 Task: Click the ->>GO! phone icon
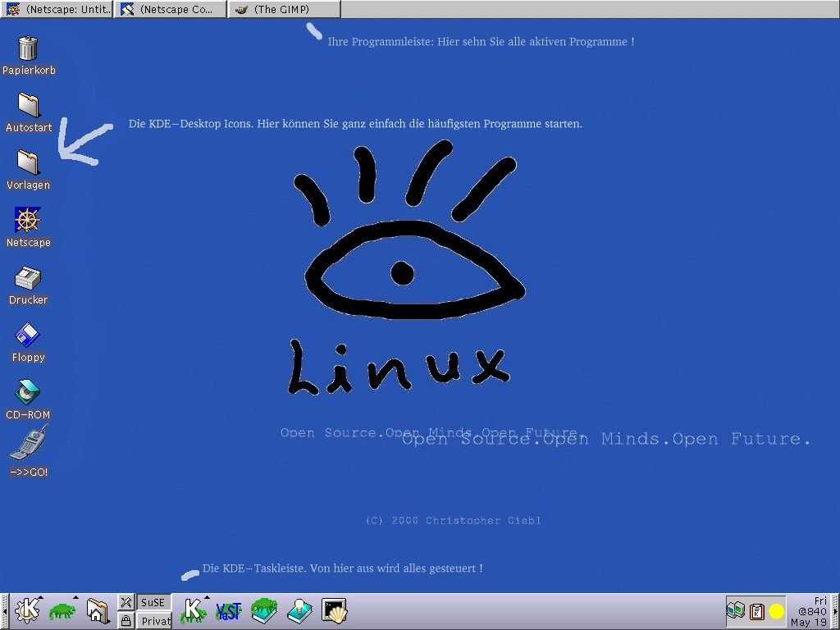click(29, 442)
